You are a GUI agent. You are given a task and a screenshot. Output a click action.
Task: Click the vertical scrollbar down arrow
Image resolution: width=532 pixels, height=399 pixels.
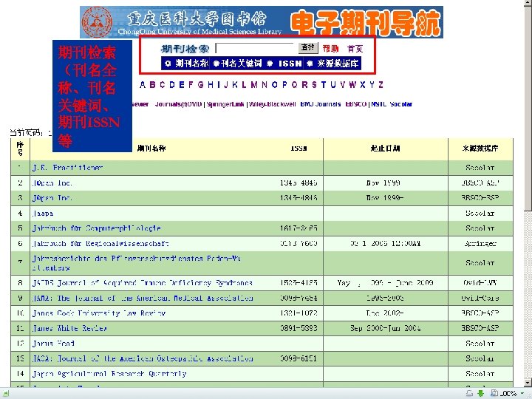coord(528,383)
